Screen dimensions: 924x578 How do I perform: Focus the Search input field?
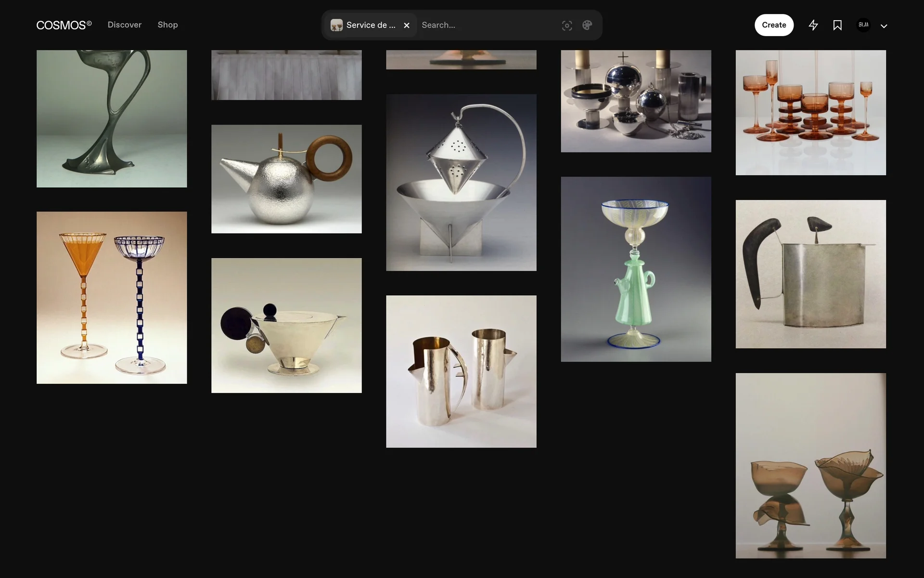coord(486,25)
